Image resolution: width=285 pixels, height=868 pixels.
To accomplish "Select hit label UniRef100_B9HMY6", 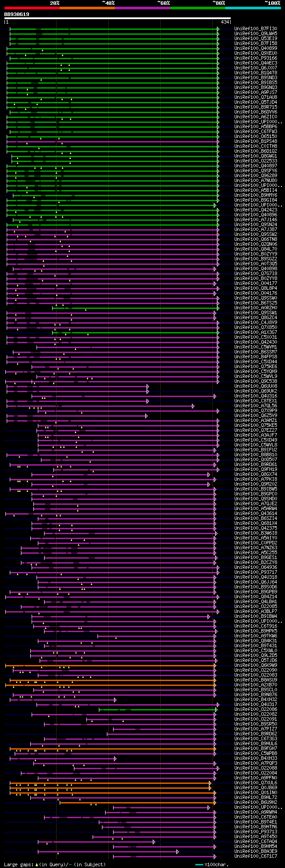I will (x=256, y=195).
